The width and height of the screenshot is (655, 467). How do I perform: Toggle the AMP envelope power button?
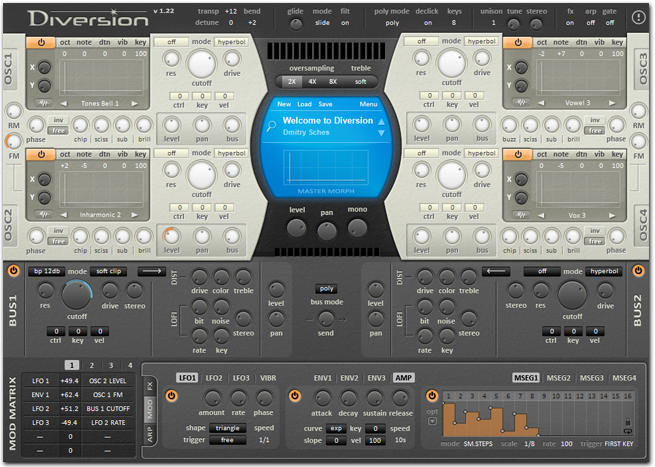click(294, 396)
